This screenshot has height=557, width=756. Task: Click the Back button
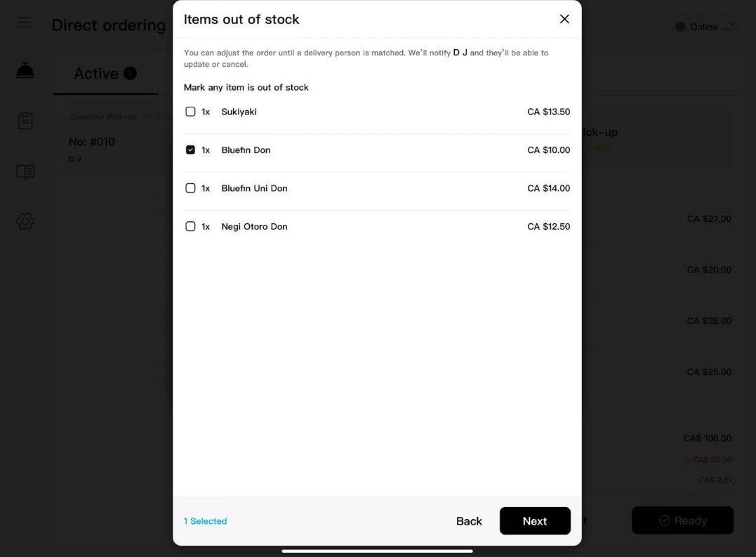pyautogui.click(x=469, y=521)
